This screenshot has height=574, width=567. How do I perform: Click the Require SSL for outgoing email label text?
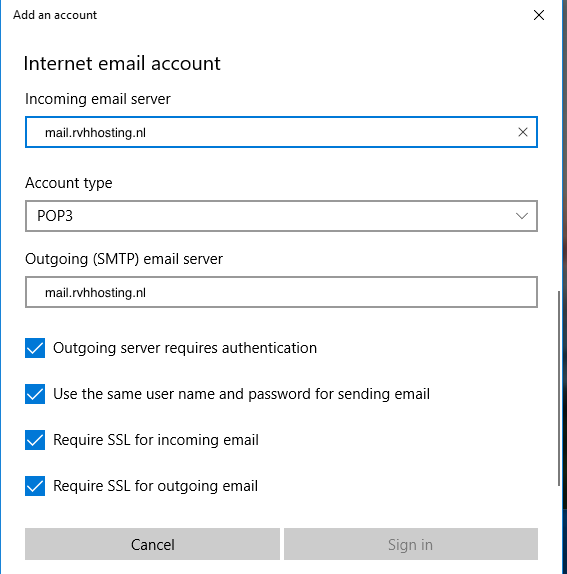(x=156, y=486)
